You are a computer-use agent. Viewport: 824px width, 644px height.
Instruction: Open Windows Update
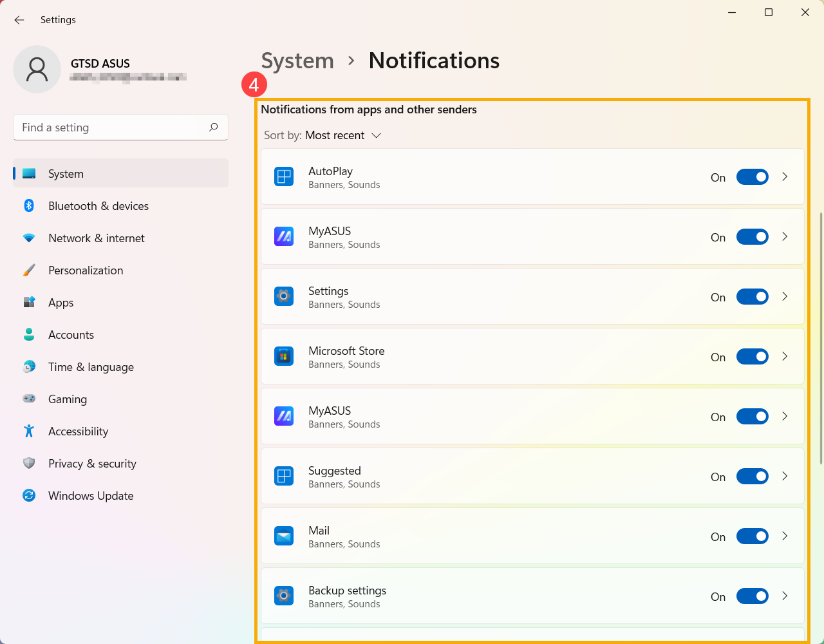pos(90,495)
